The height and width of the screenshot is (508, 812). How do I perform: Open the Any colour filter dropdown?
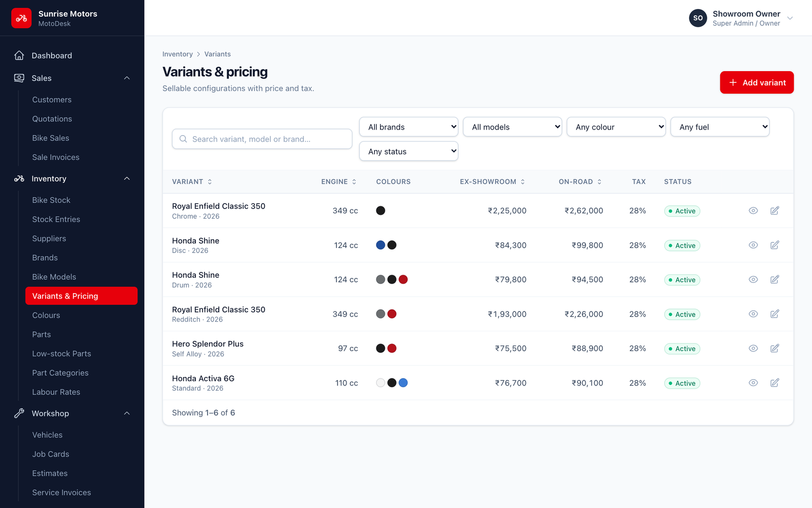(616, 127)
